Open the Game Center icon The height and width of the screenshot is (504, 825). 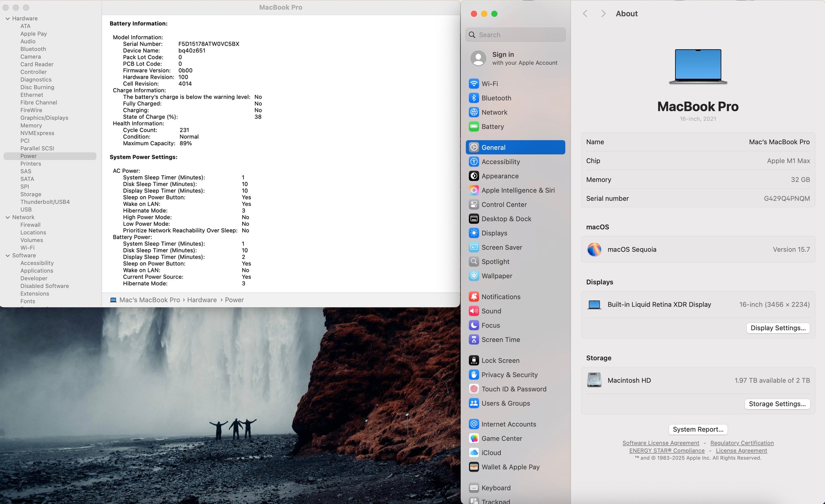pyautogui.click(x=474, y=438)
